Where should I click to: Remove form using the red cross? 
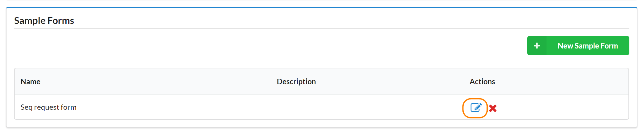coord(493,108)
